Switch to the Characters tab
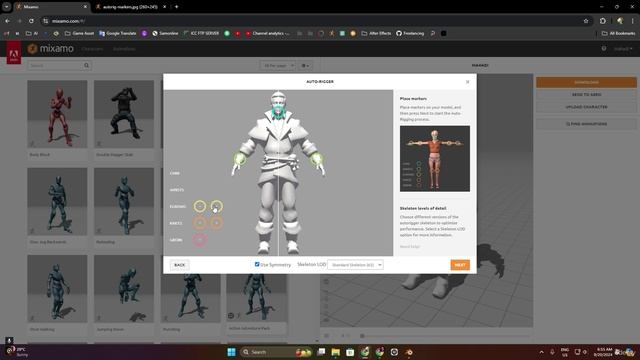640x360 pixels. point(92,49)
